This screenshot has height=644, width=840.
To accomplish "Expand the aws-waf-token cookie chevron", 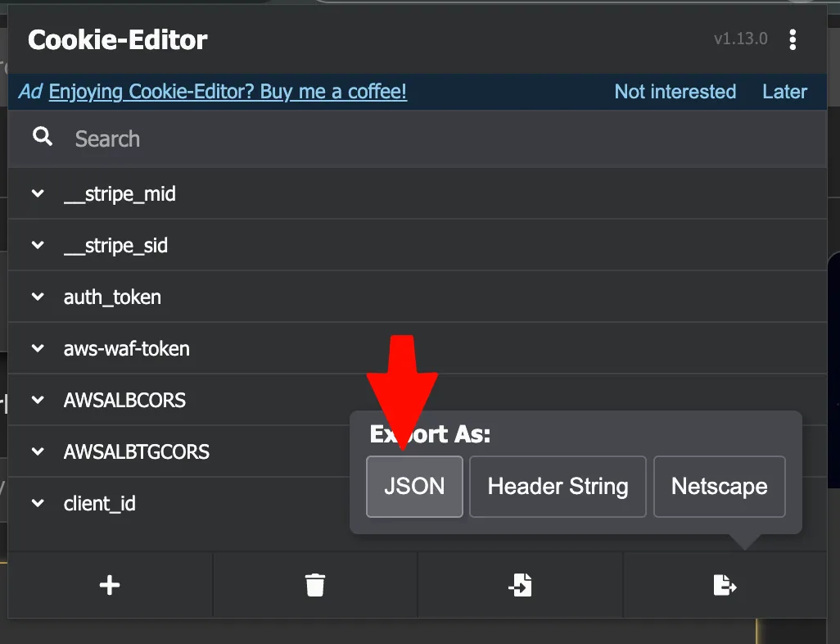I will click(38, 348).
